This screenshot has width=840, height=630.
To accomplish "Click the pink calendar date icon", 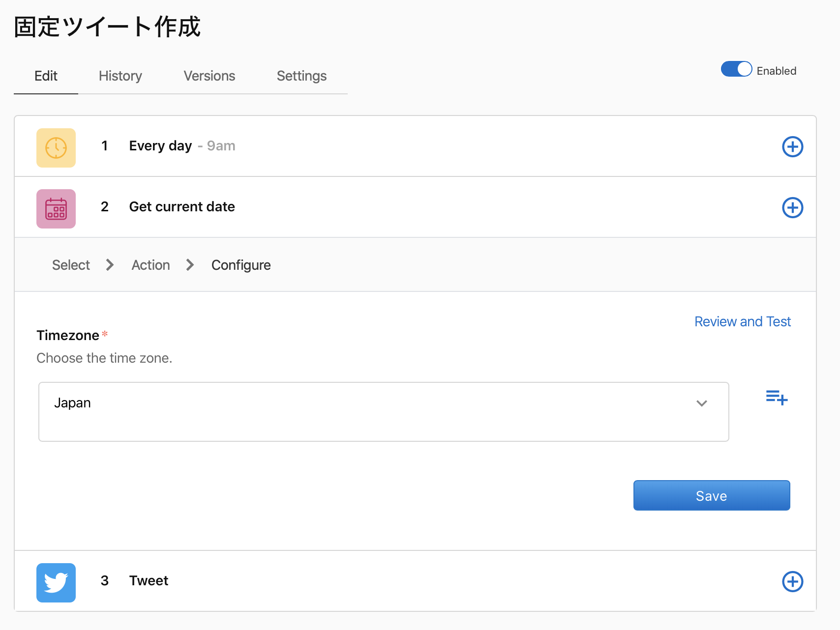I will point(56,208).
